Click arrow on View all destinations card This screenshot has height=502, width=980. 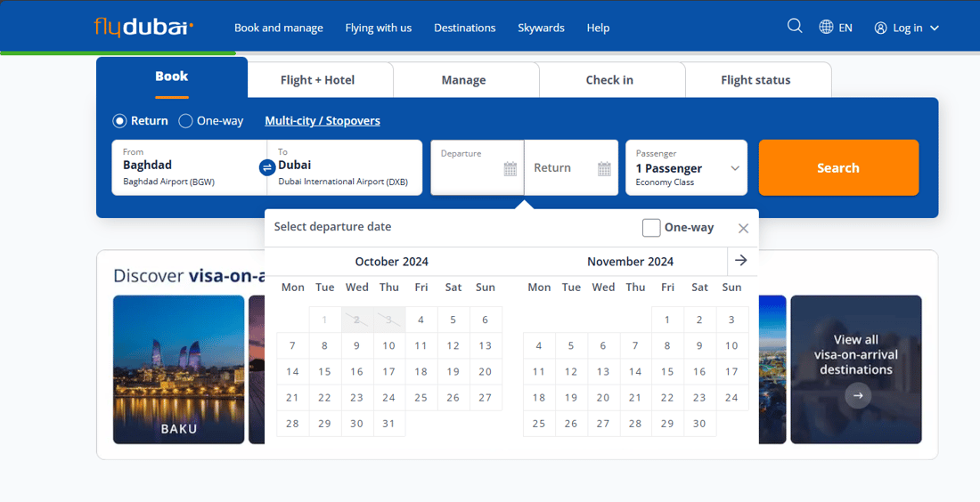click(x=857, y=395)
